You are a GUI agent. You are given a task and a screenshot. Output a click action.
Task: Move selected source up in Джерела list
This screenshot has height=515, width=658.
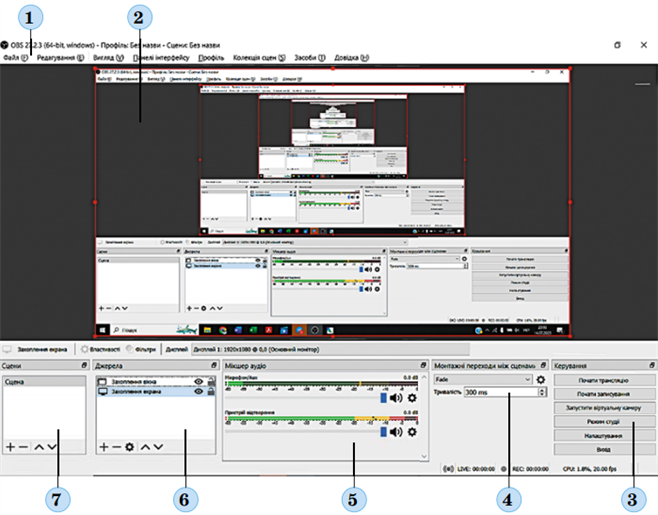tap(144, 447)
